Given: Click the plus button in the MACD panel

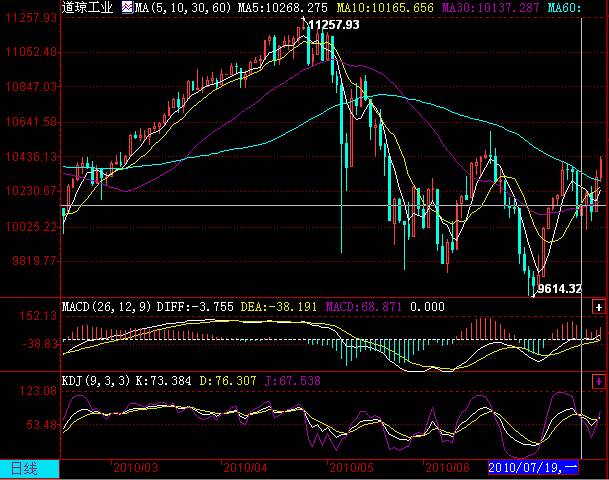Looking at the screenshot, I should [x=598, y=307].
